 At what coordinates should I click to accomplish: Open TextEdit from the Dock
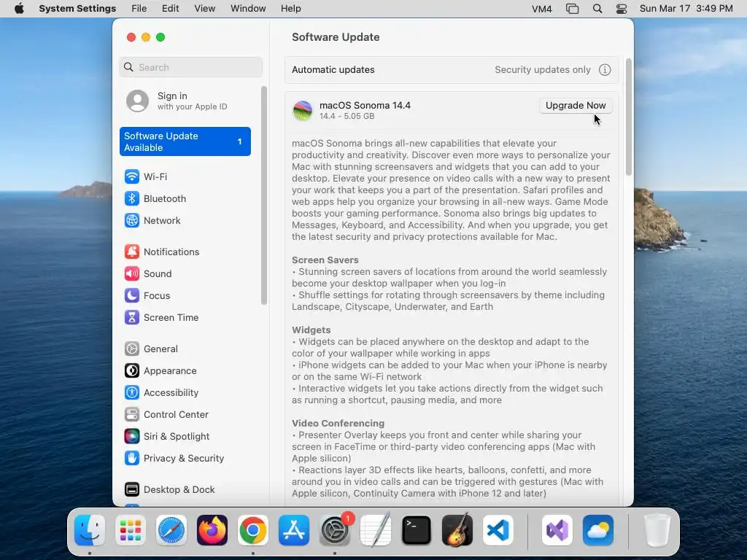click(376, 530)
